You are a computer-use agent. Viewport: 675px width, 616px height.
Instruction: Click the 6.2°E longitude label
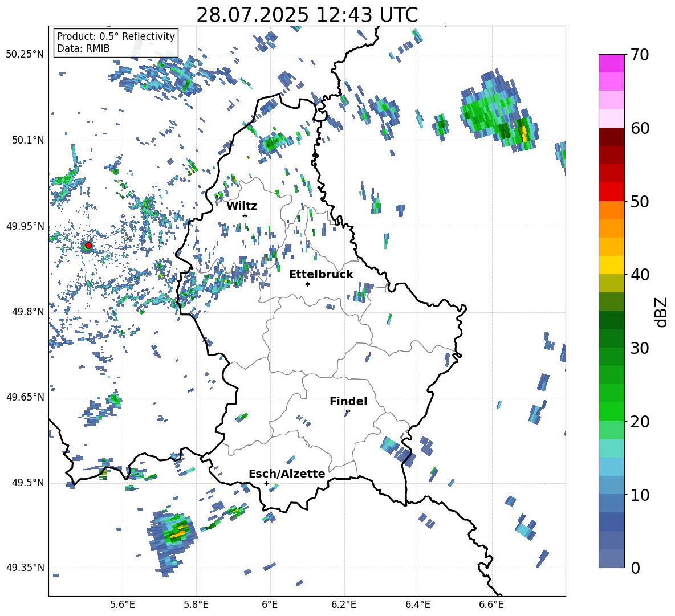(344, 605)
